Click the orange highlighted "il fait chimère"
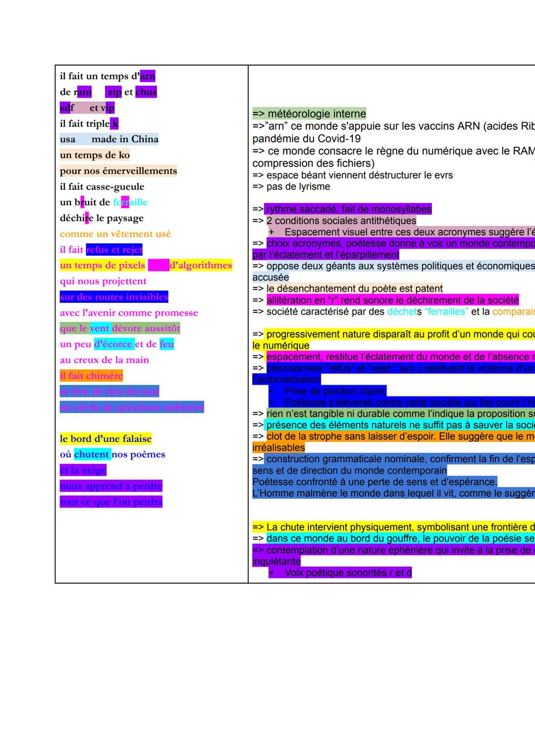535x756 pixels. (x=91, y=376)
